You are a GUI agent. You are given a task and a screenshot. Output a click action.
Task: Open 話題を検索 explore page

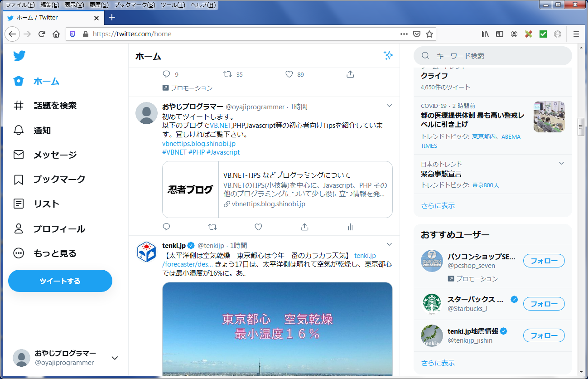point(44,106)
